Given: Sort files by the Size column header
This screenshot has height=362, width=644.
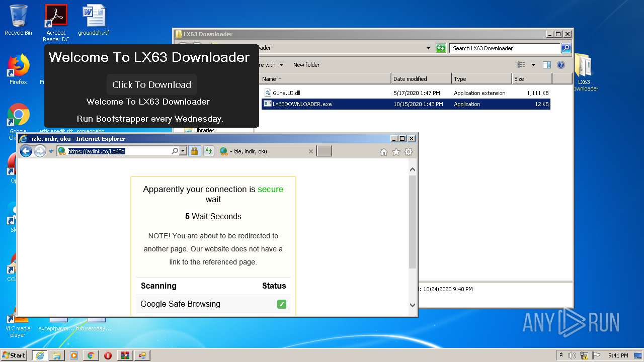Looking at the screenshot, I should tap(532, 79).
